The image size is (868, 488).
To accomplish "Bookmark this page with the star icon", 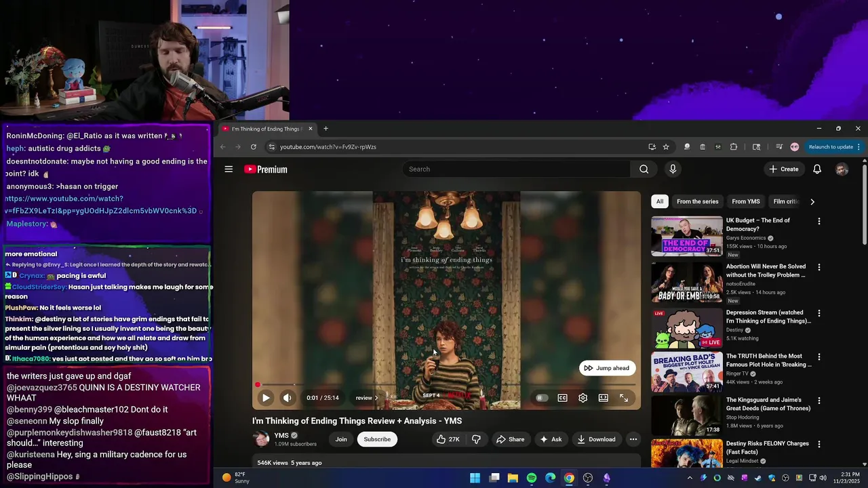I will pos(666,146).
